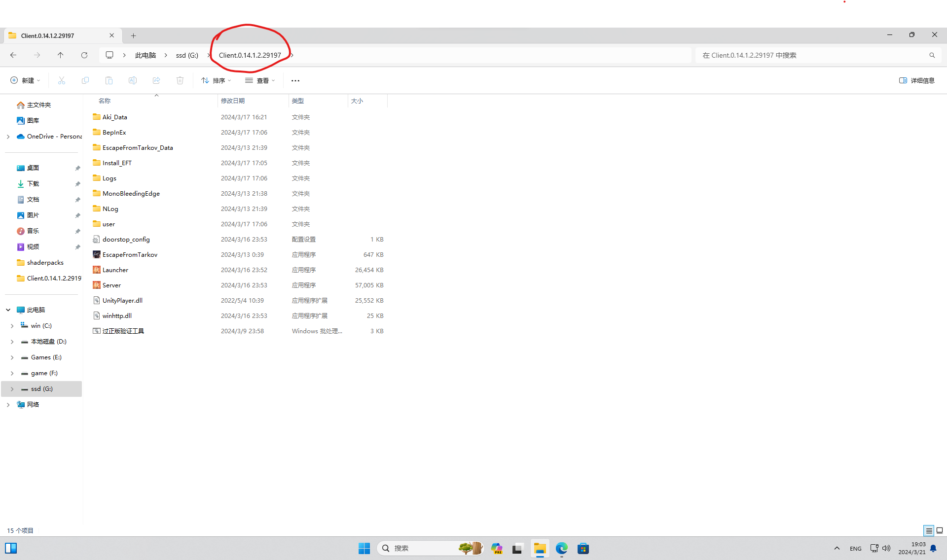Sort by 修改日期 column header
Screen dimensions: 947x560
232,101
